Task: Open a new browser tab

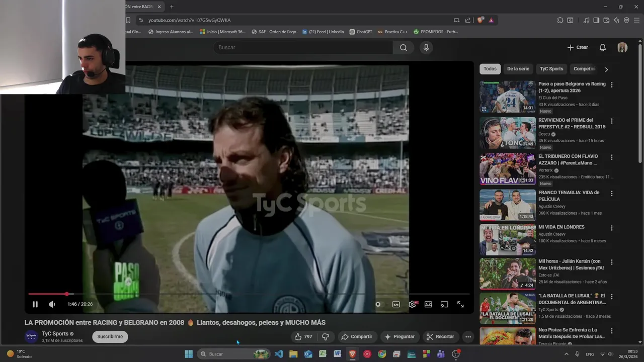Action: (x=172, y=7)
